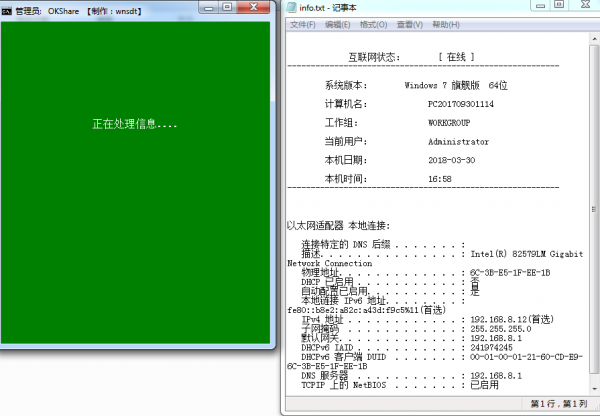Click the IPv4 address 192.168.8.12
This screenshot has height=416, width=600.
(x=512, y=319)
